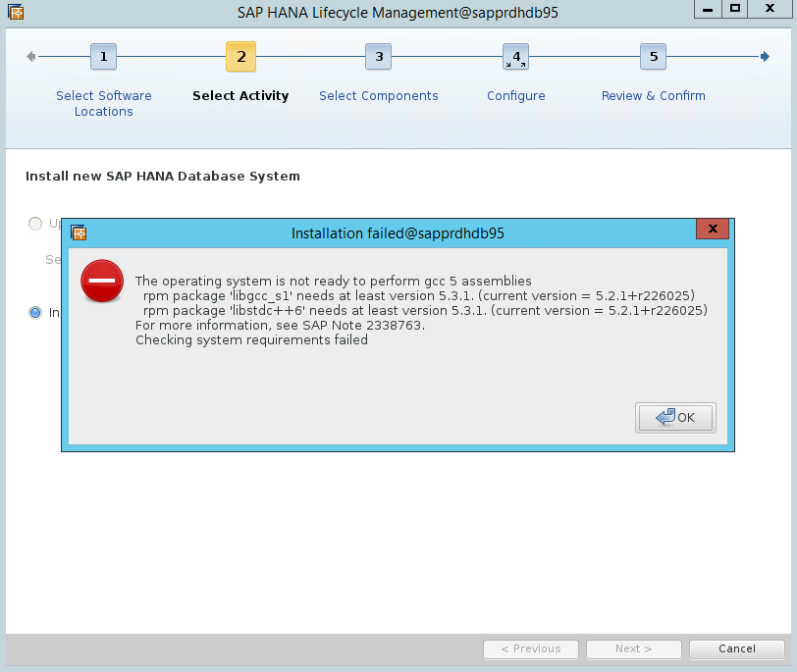Click OK in the Installation failed dialog
797x672 pixels.
[x=675, y=418]
